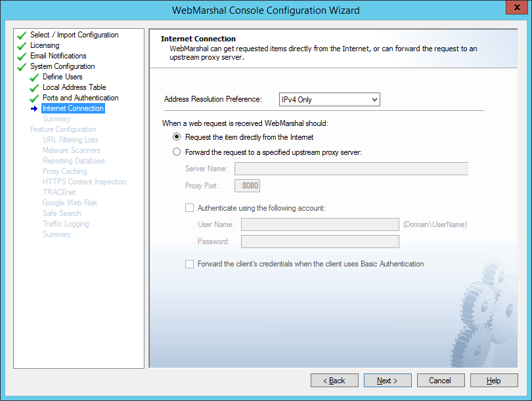Open the Ports and Authentication step
The height and width of the screenshot is (401, 532).
tap(80, 98)
